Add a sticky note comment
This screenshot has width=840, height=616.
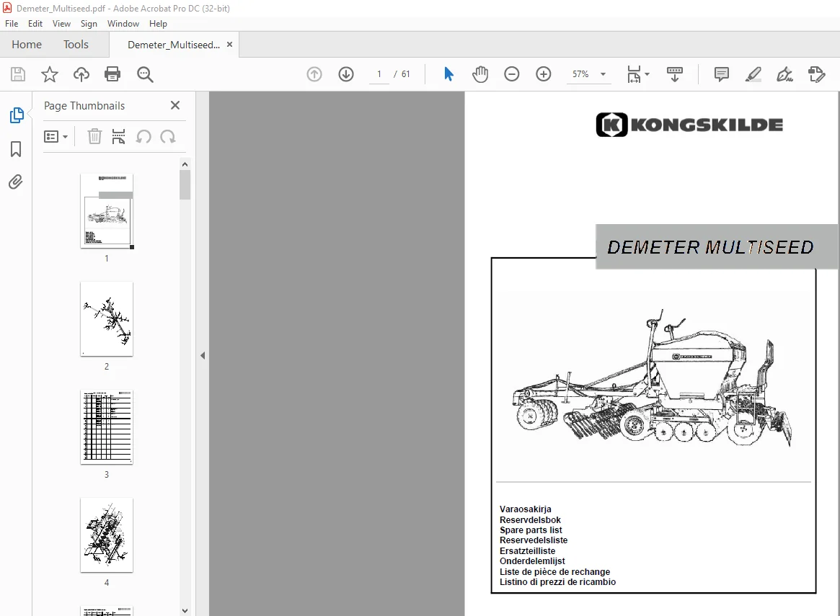pyautogui.click(x=722, y=74)
